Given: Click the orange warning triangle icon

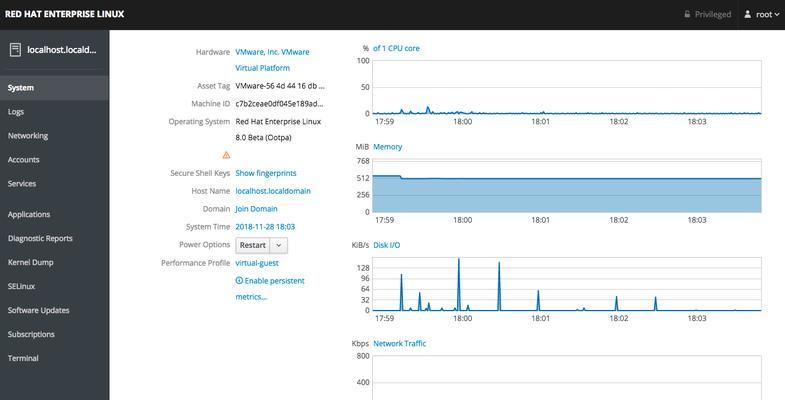Looking at the screenshot, I should [x=226, y=155].
